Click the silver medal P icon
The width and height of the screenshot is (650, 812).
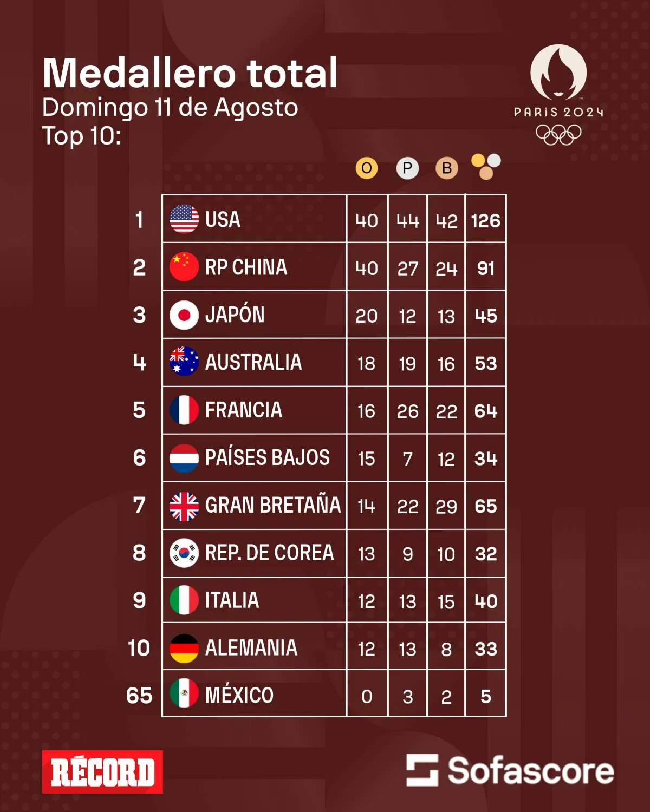point(407,168)
